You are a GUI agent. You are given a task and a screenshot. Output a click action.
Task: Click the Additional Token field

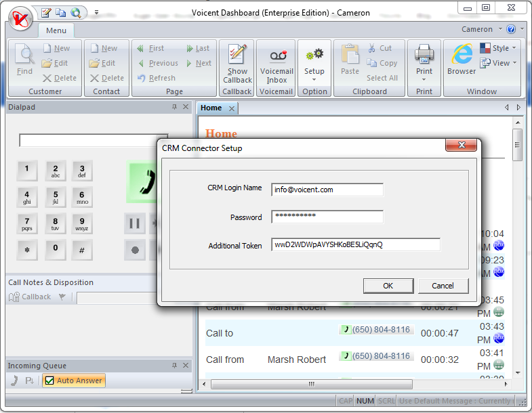(x=356, y=244)
